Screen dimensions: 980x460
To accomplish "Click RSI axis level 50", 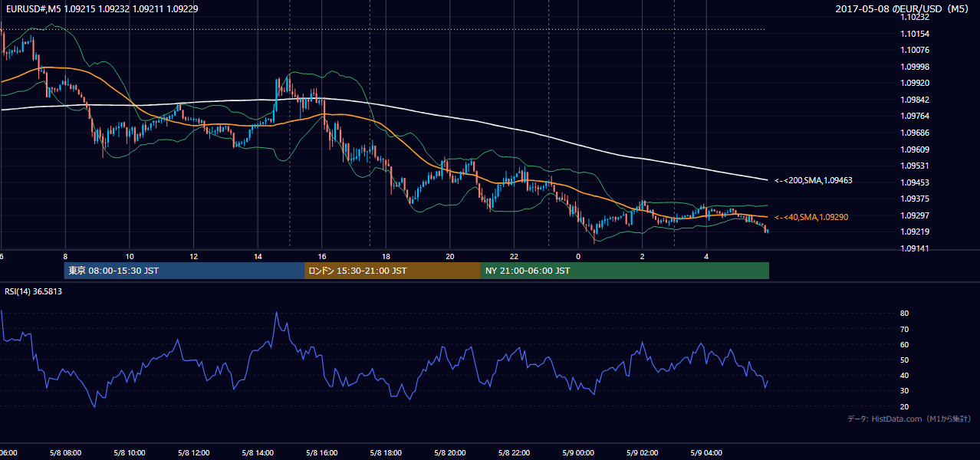I will (x=905, y=360).
